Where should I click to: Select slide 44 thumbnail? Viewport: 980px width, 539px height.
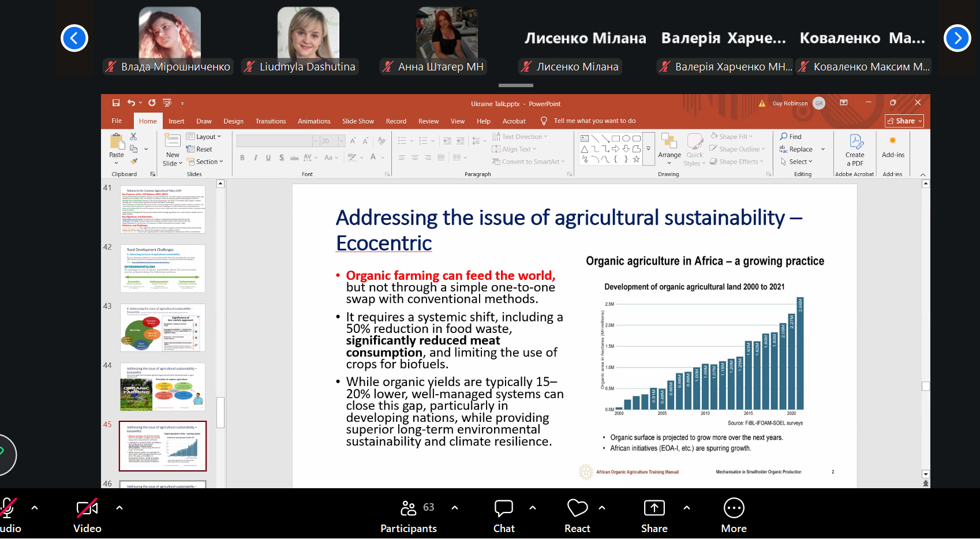click(x=163, y=387)
